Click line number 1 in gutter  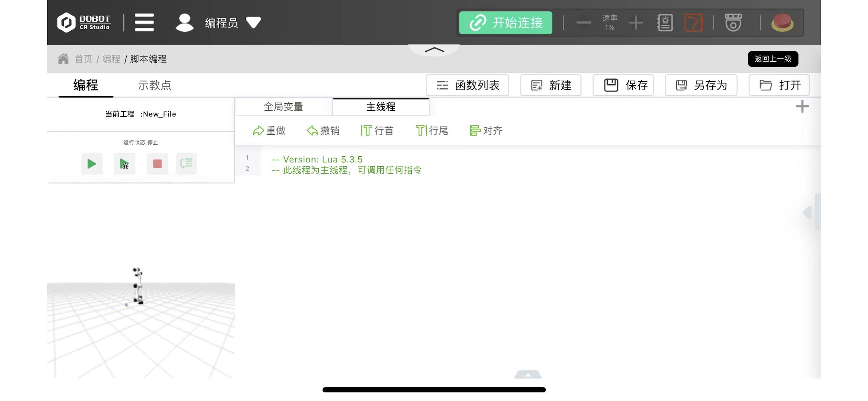click(x=247, y=157)
